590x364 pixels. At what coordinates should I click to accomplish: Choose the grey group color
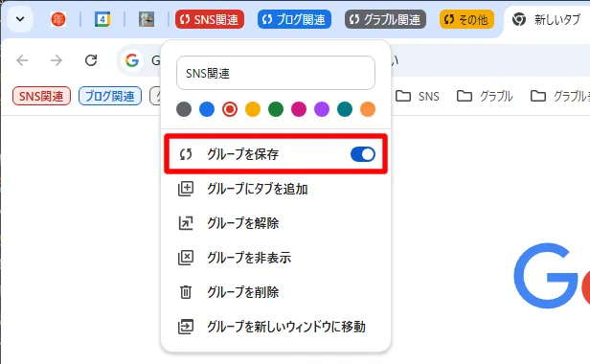pyautogui.click(x=184, y=109)
